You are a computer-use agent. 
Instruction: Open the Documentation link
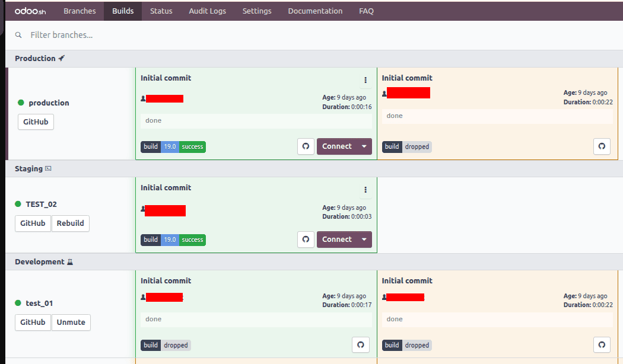315,11
